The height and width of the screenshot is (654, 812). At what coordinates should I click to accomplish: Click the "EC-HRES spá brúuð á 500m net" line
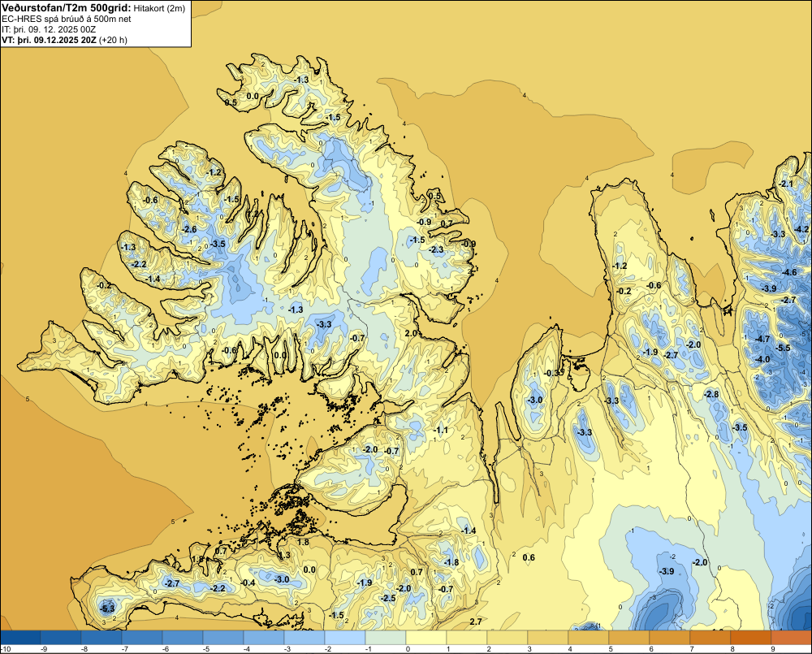67,19
